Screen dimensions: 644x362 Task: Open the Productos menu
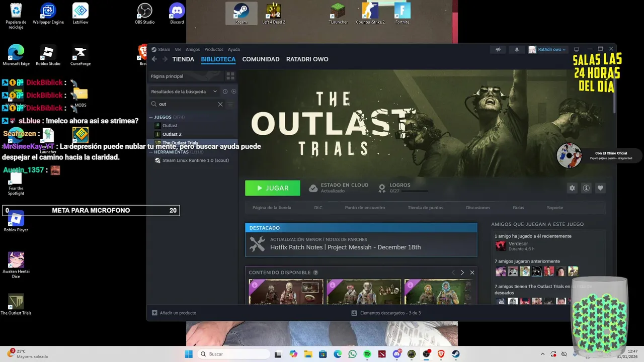tap(214, 49)
